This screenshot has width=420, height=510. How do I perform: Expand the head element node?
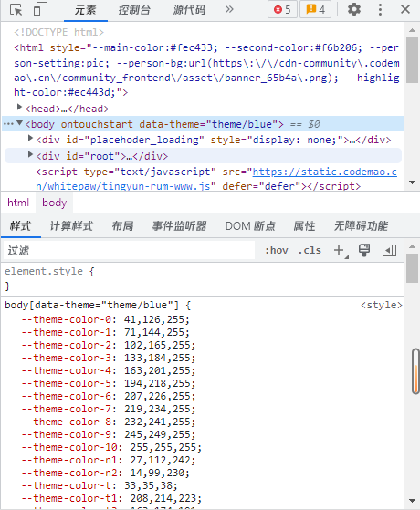[19, 107]
